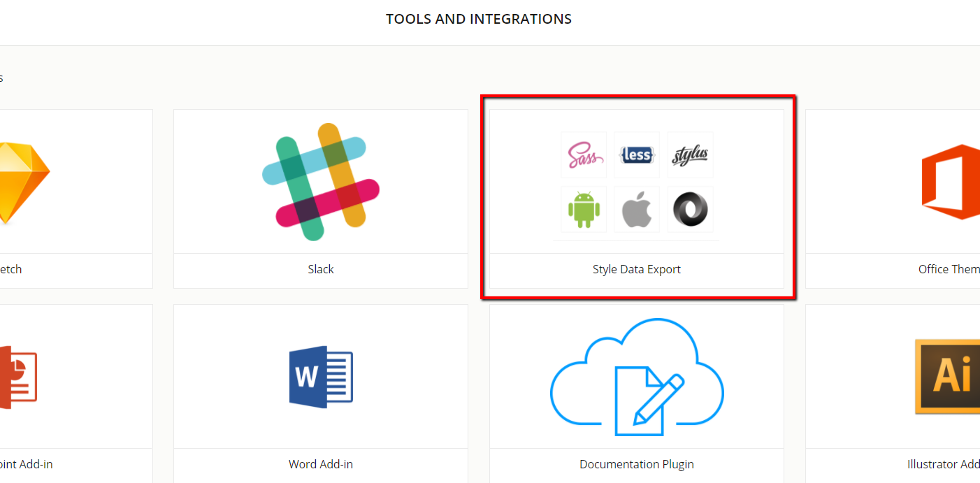Open the Illustrator Add-on label
Screen dimensions: 980x483
[x=944, y=464]
